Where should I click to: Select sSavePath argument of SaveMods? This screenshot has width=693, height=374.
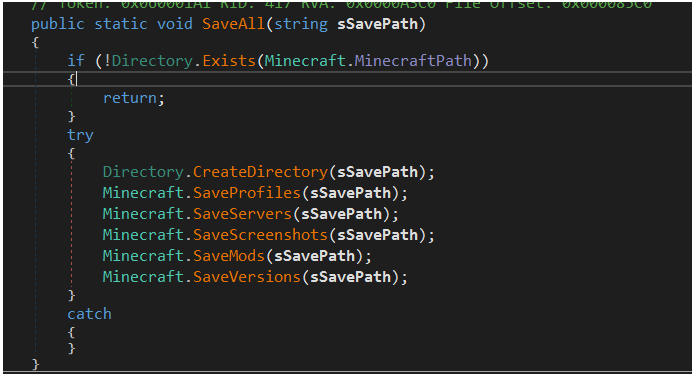(x=314, y=256)
